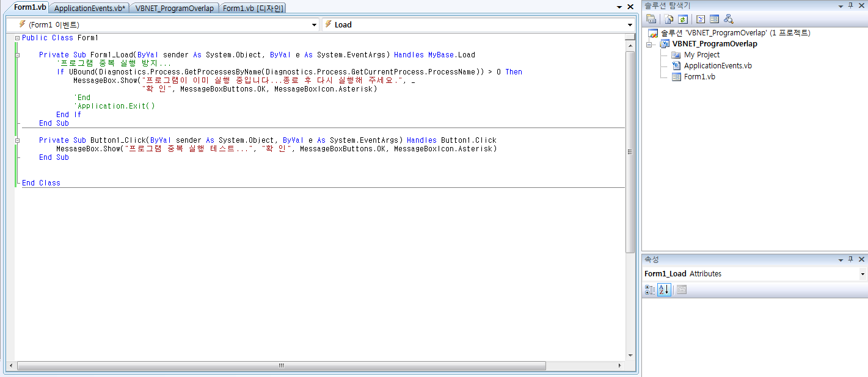Viewport: 868px width, 377px height.
Task: Click the Show All Files icon in Solution Explorer
Action: pyautogui.click(x=669, y=19)
